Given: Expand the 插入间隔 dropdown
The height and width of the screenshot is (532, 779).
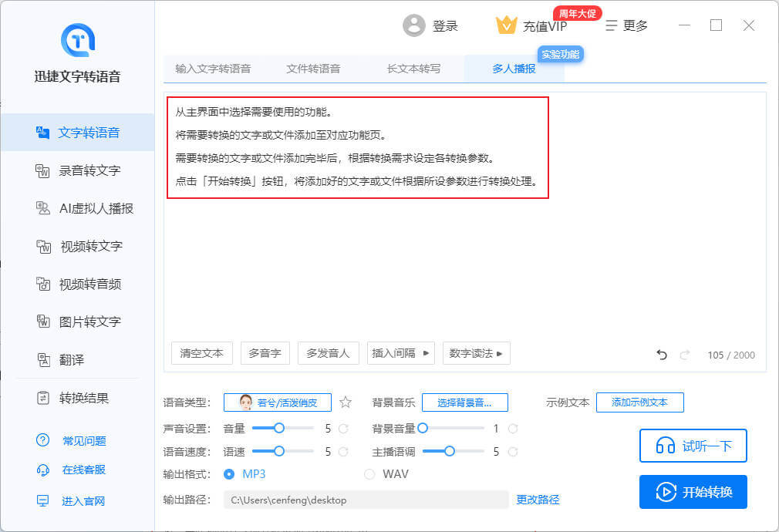Looking at the screenshot, I should click(401, 353).
